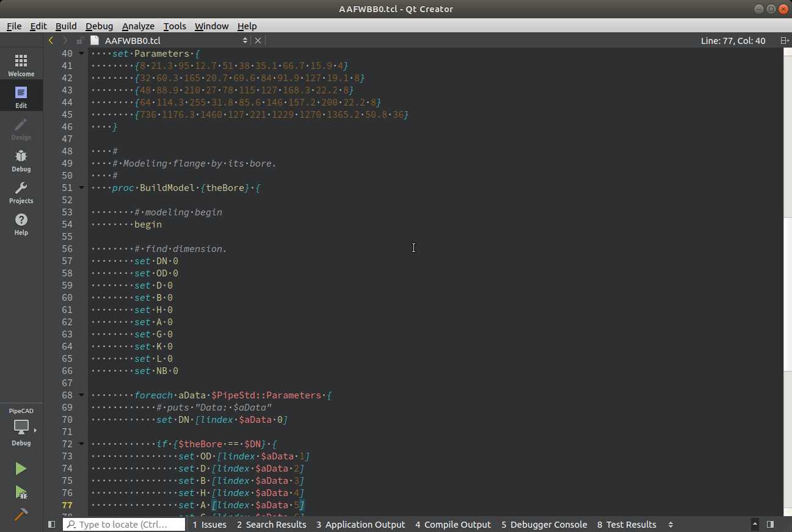The width and height of the screenshot is (792, 532).
Task: Click line number 77 in gutter
Action: (x=67, y=505)
